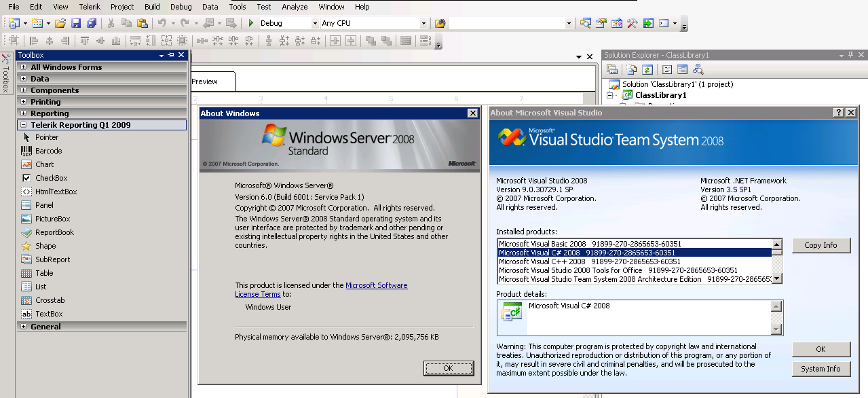Open the Analyze menu
The width and height of the screenshot is (868, 398).
[x=295, y=7]
